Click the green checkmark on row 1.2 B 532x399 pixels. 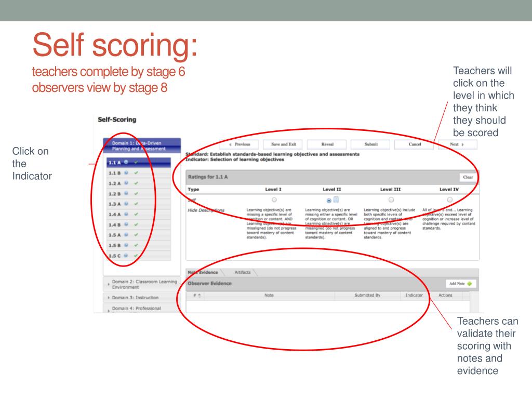point(136,193)
